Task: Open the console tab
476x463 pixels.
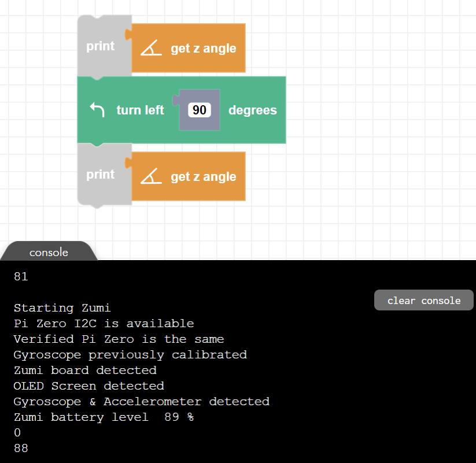Action: coord(49,253)
